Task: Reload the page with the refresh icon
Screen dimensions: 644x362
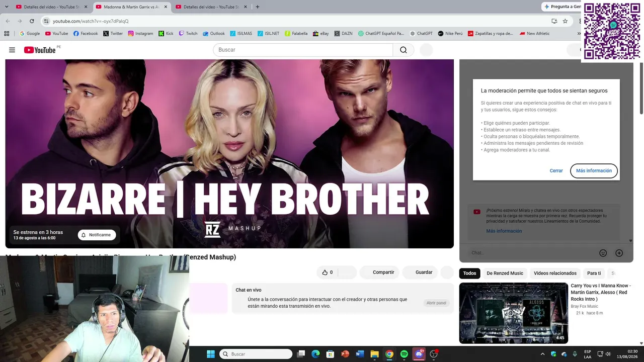Action: click(x=32, y=21)
